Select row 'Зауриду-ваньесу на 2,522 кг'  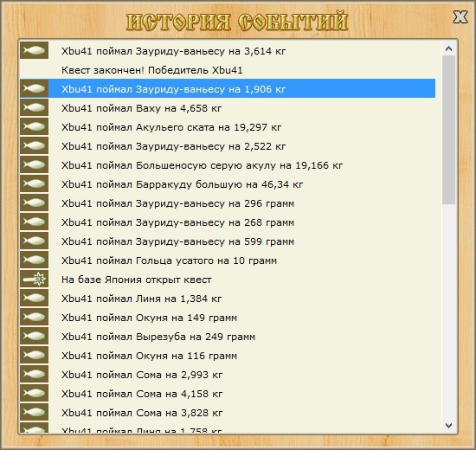coord(228,145)
